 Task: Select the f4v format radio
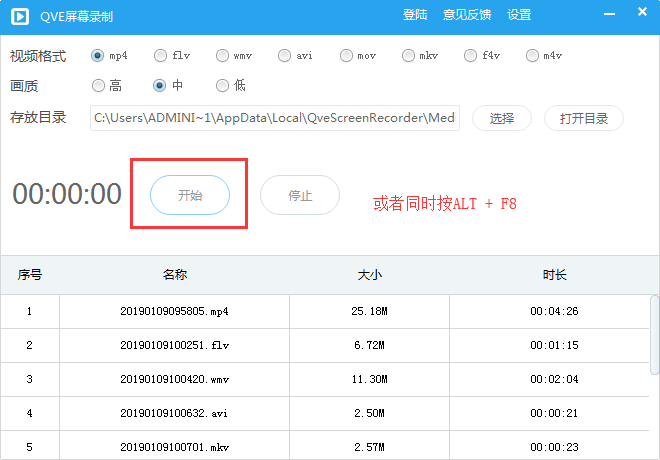(x=470, y=56)
